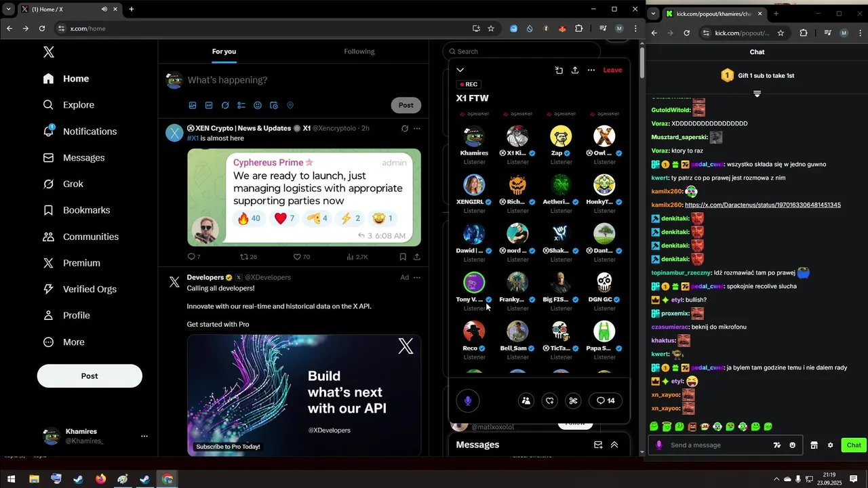The height and width of the screenshot is (488, 868).
Task: Collapse pinned gift banner in Kick chat
Action: click(757, 94)
